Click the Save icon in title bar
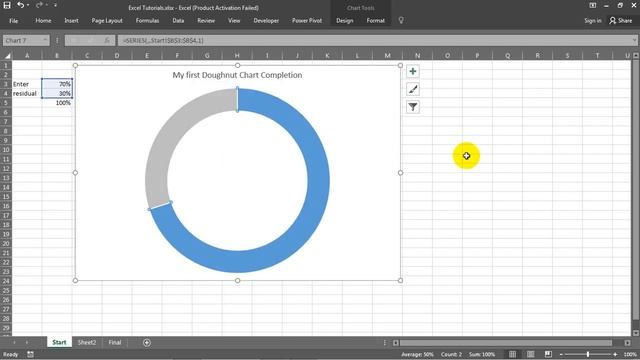 click(7, 5)
